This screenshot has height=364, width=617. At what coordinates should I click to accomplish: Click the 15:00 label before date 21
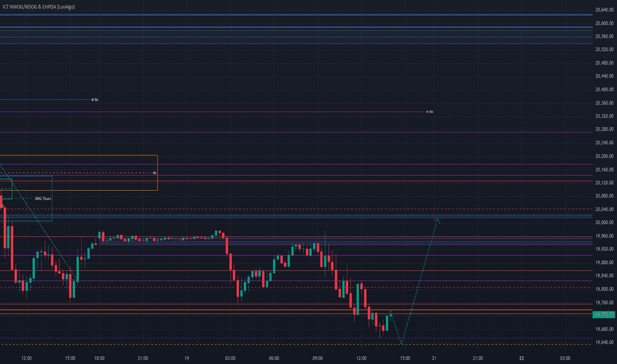pyautogui.click(x=405, y=358)
